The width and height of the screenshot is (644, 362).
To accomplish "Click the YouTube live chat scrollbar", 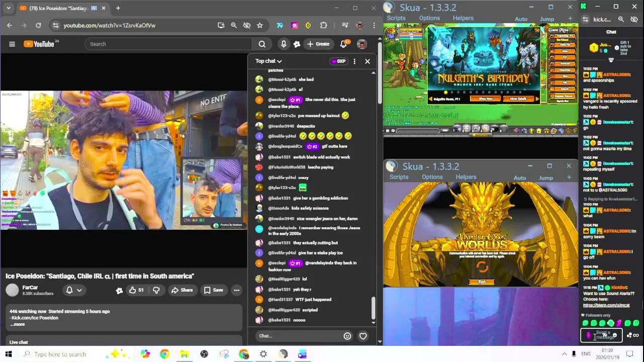I will point(373,308).
